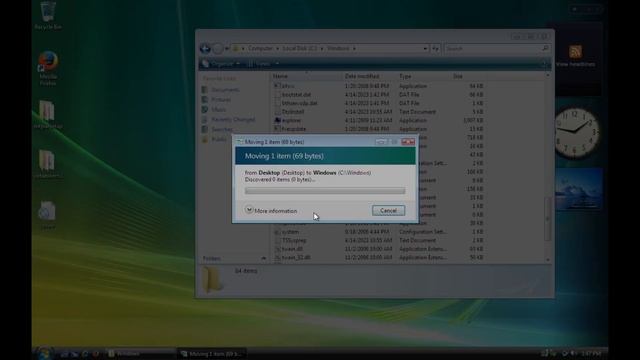Refresh the Explorer folder view
Image resolution: width=640 pixels, height=360 pixels.
[x=435, y=49]
